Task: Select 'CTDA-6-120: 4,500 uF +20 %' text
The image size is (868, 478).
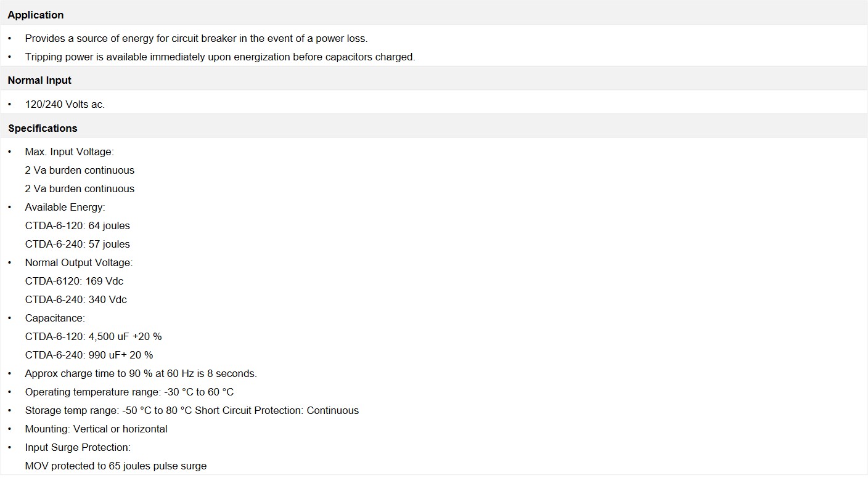Action: pyautogui.click(x=94, y=336)
